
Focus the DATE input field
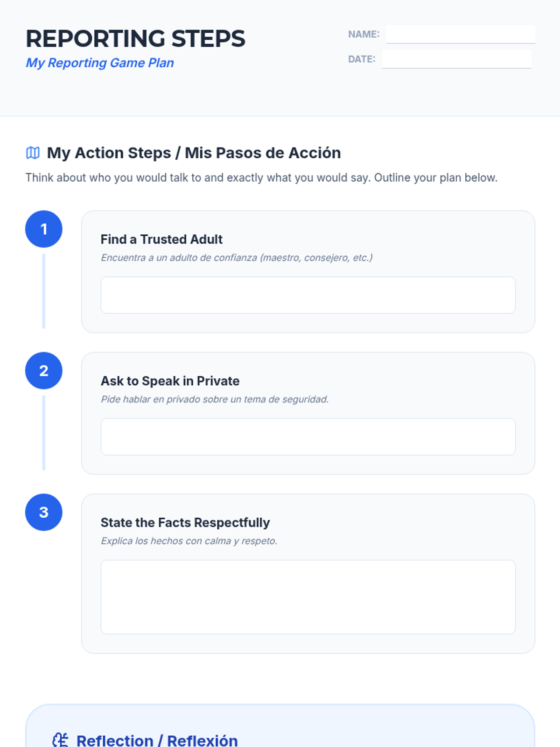pyautogui.click(x=456, y=59)
